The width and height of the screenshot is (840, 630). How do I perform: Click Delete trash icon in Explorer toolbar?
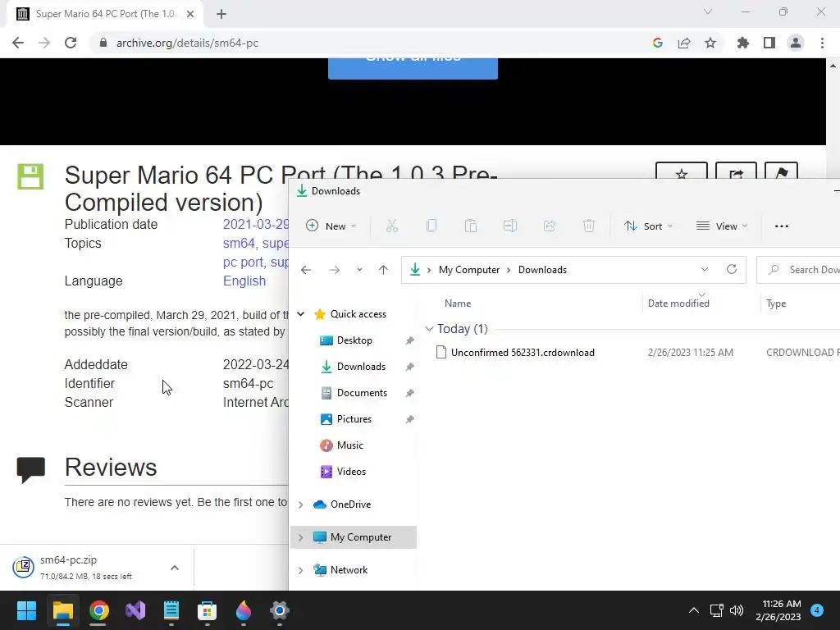pyautogui.click(x=589, y=226)
